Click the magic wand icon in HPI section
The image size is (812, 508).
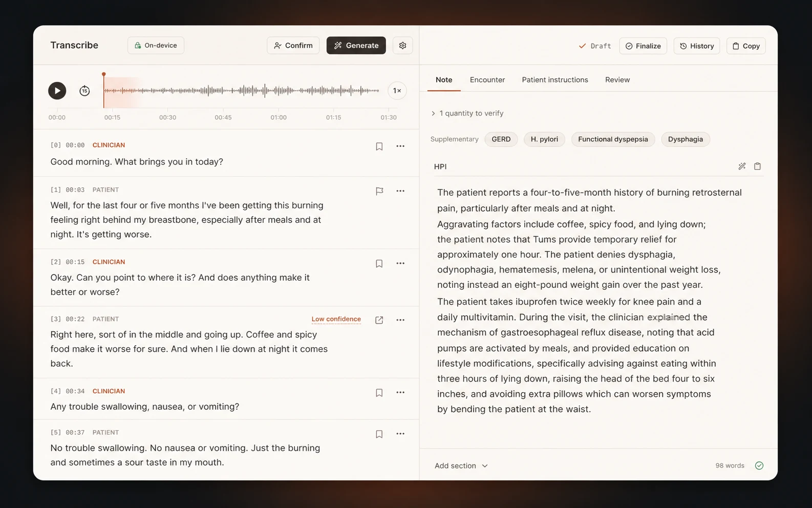point(742,166)
